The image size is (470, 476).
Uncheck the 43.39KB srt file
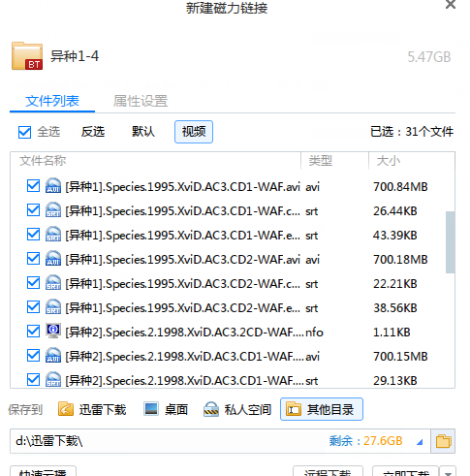[x=33, y=235]
